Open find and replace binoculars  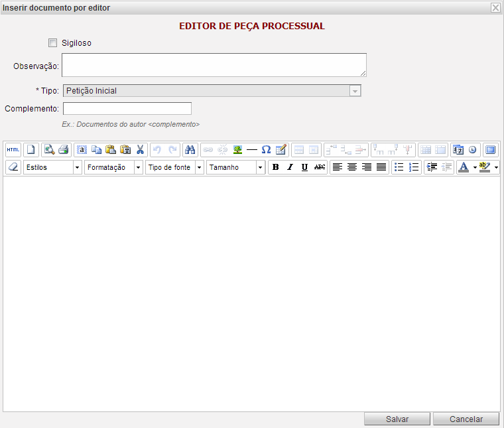point(190,150)
